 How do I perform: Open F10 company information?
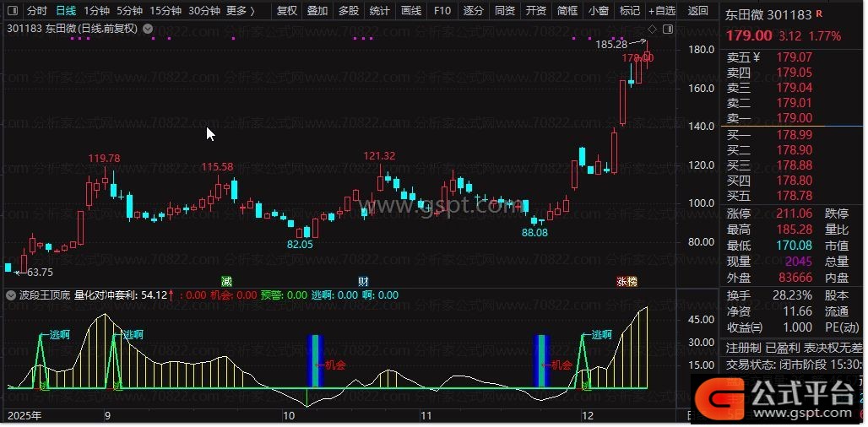click(442, 11)
